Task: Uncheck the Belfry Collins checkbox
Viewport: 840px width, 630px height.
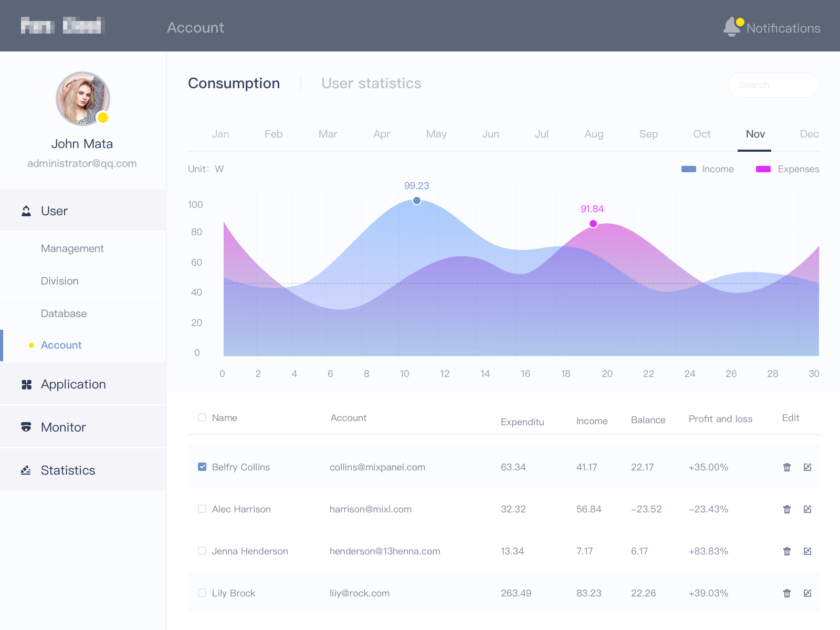Action: (x=202, y=467)
